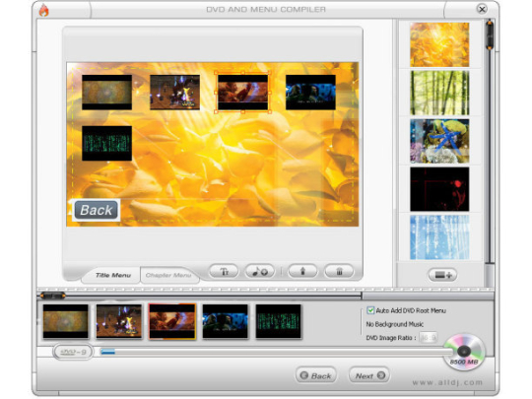The image size is (532, 399).
Task: Click the filmstrip horizontal scroll handle
Action: click(x=52, y=296)
